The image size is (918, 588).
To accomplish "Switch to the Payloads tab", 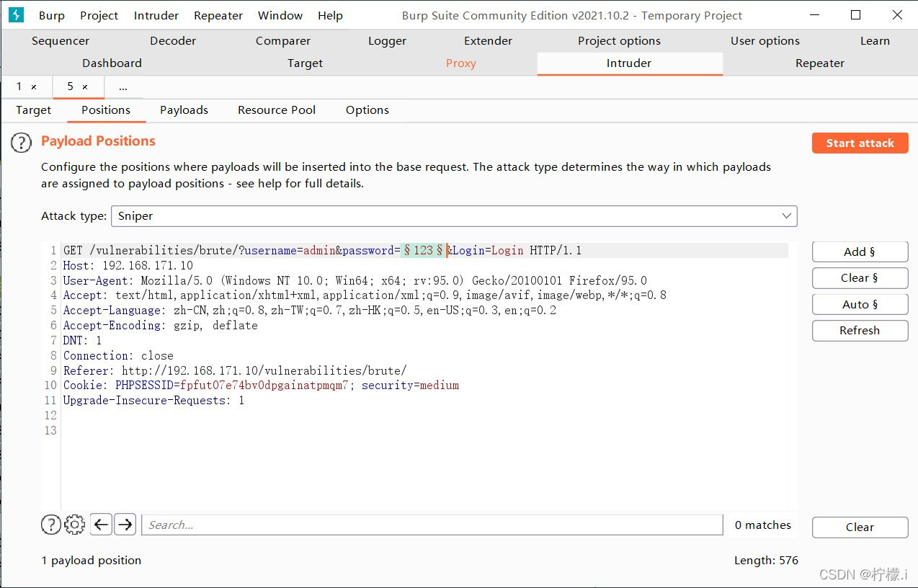I will click(x=184, y=110).
